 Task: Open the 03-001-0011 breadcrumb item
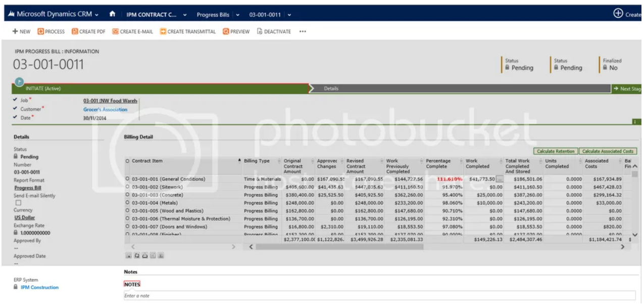point(266,14)
